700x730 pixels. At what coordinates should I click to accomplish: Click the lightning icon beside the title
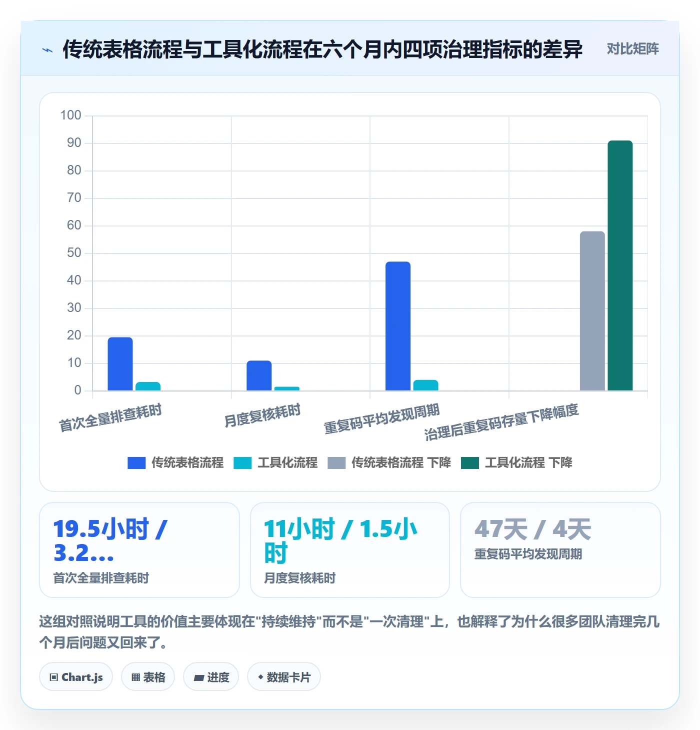(x=47, y=50)
